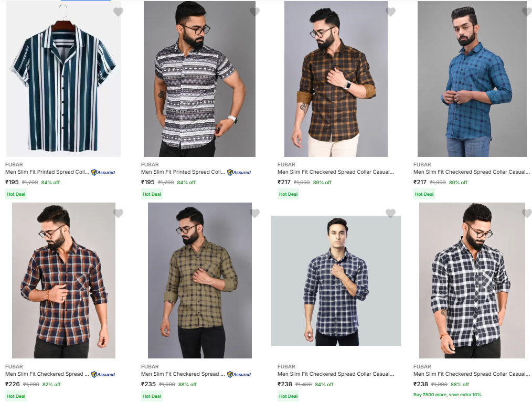Favorite the brown checkered shirt with heart
The width and height of the screenshot is (532, 402).
tap(390, 12)
